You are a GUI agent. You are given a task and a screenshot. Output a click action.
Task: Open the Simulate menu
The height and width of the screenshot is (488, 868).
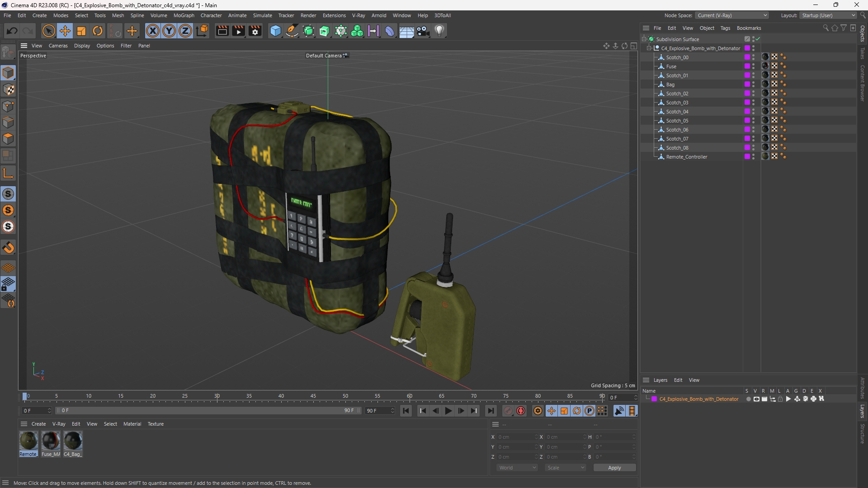coord(262,15)
